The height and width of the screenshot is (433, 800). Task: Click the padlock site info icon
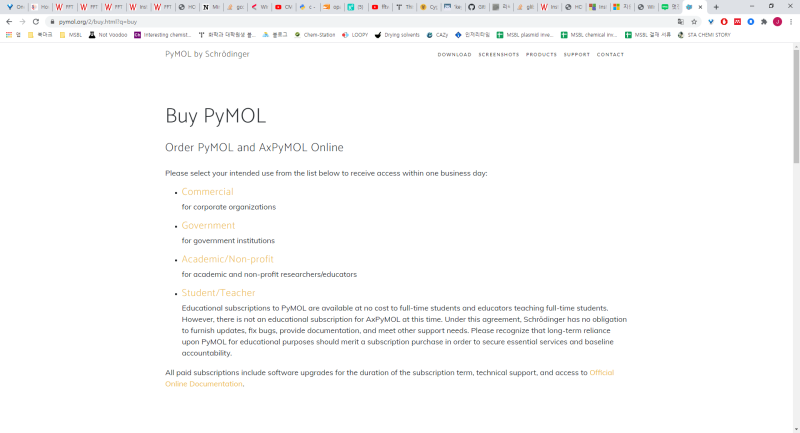(x=52, y=22)
